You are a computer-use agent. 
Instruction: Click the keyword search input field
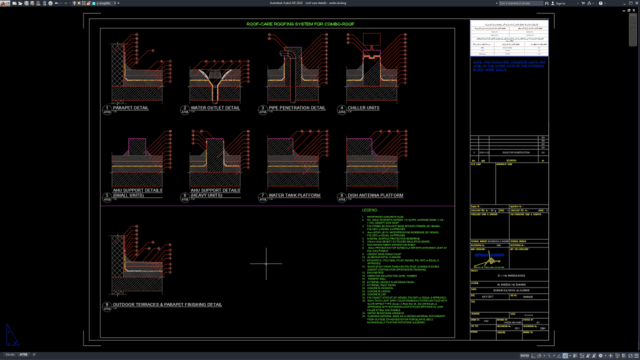(521, 3)
